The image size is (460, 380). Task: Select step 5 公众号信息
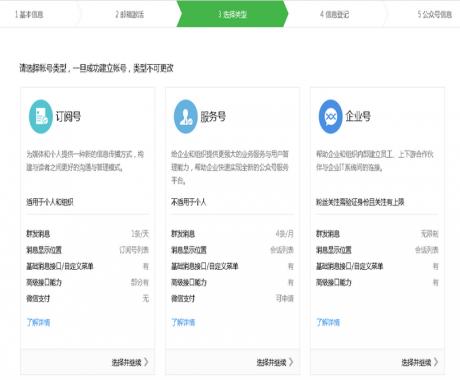tap(435, 15)
